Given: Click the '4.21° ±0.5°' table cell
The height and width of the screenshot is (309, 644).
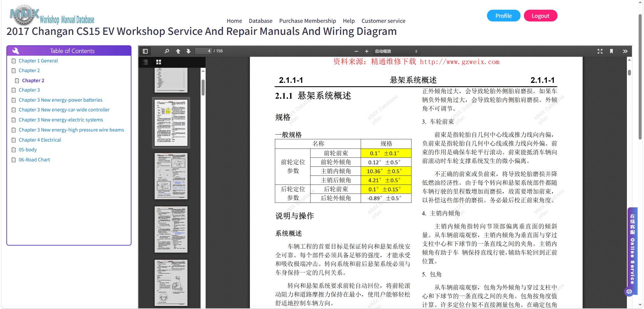Looking at the screenshot, I should pos(386,180).
